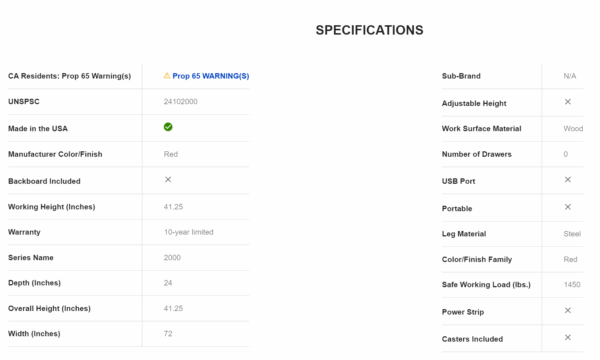The height and width of the screenshot is (360, 600).
Task: Click the yellow warning triangle icon
Action: 167,76
